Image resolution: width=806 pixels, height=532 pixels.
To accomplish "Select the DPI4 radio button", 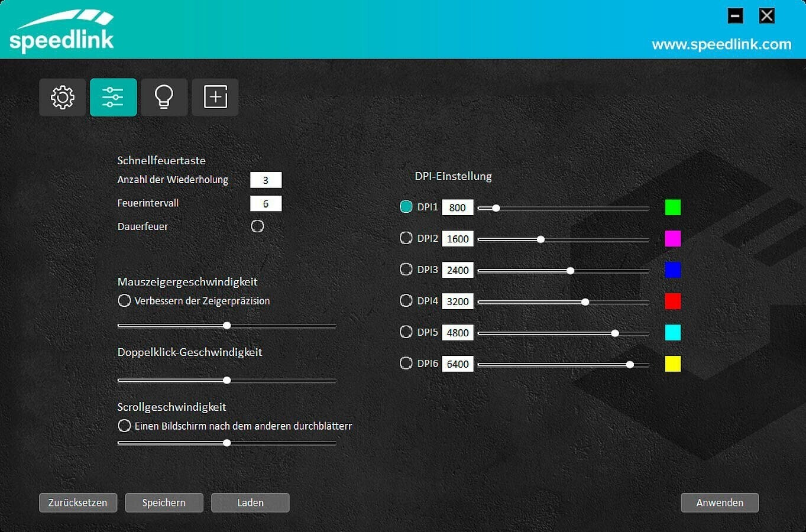I will tap(406, 301).
